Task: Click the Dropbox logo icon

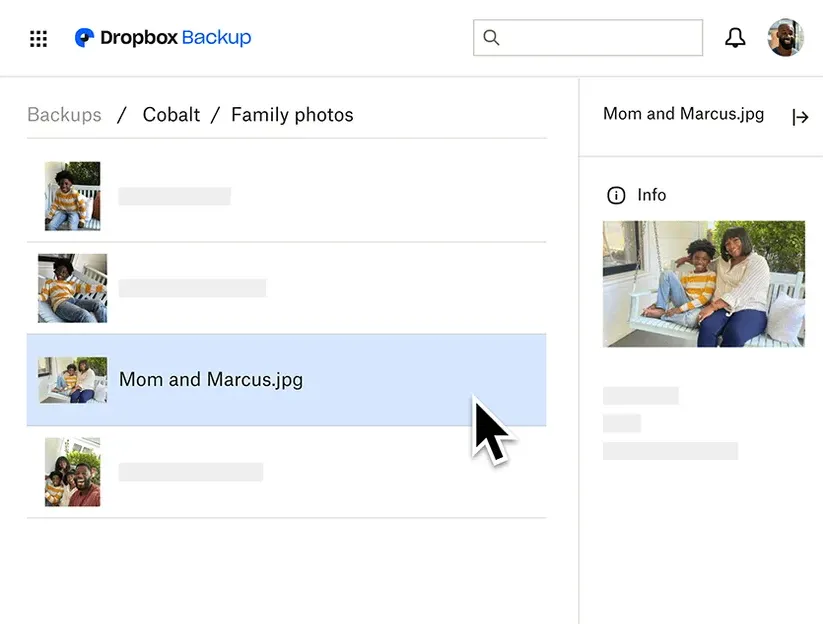Action: [x=84, y=37]
